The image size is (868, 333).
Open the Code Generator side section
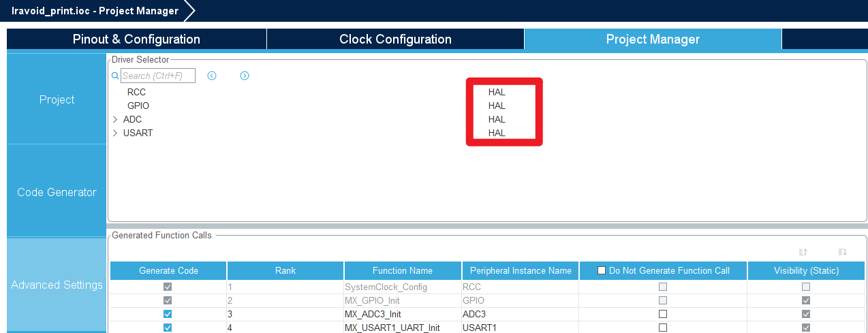(57, 192)
